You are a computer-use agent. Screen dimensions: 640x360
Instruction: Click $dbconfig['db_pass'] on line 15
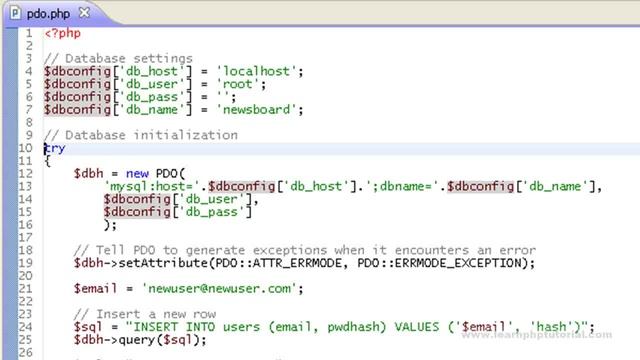pyautogui.click(x=178, y=212)
